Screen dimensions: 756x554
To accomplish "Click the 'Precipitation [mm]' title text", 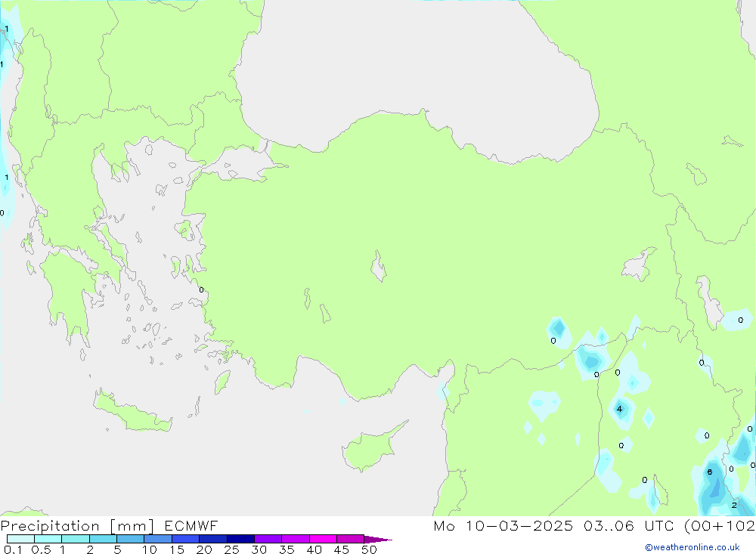I will point(77,525).
